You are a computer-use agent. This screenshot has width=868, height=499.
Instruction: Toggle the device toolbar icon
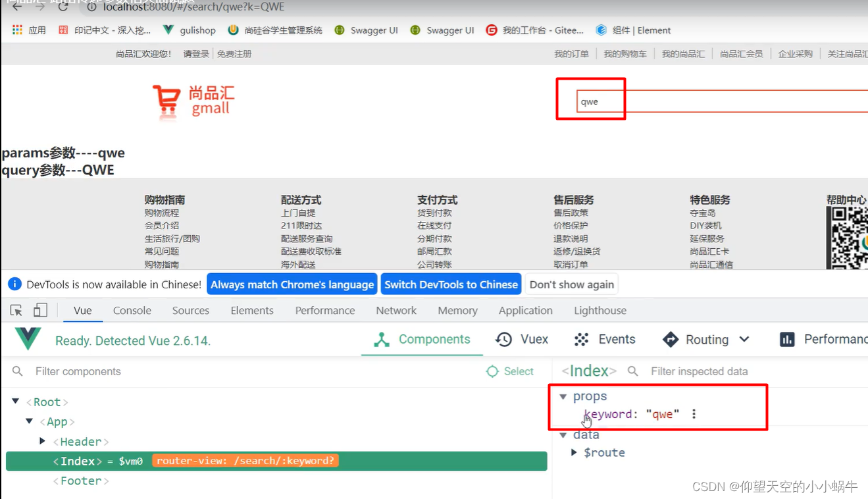40,310
